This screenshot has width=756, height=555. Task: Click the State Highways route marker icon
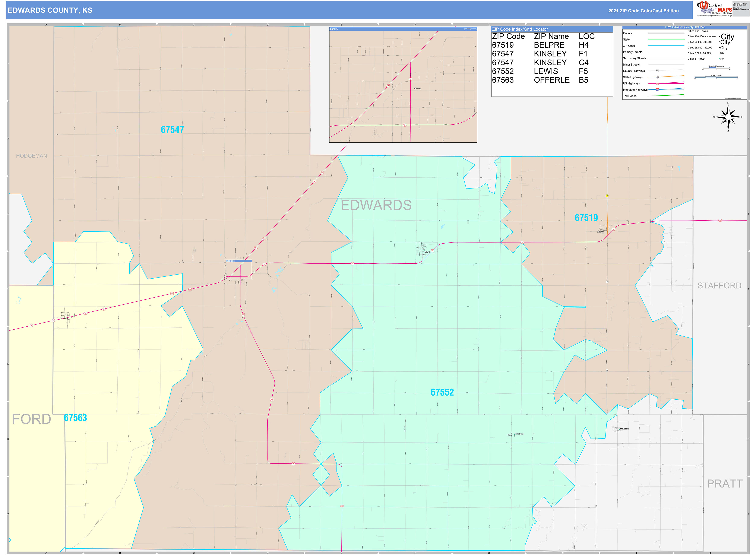point(658,77)
